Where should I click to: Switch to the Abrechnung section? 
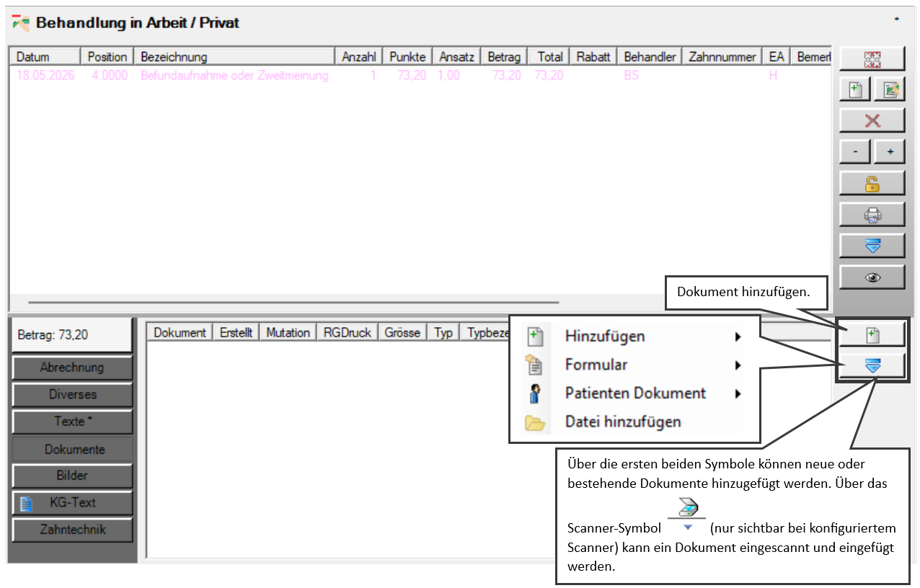pos(72,367)
